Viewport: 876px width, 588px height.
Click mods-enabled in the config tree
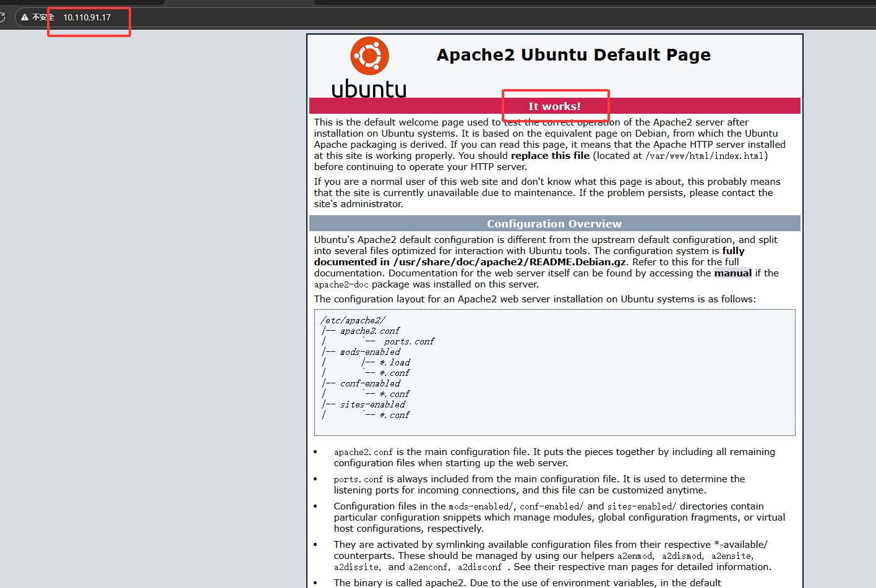pyautogui.click(x=370, y=352)
